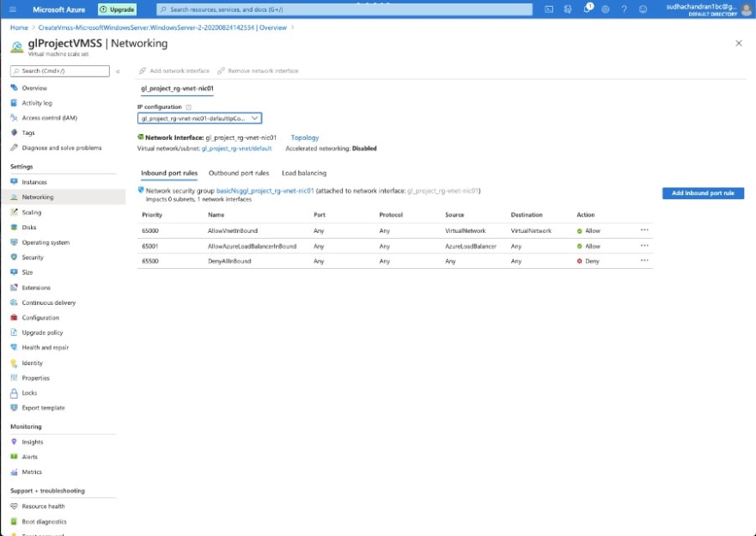This screenshot has height=536, width=756.
Task: Click the Disks sidebar icon
Action: pos(14,227)
